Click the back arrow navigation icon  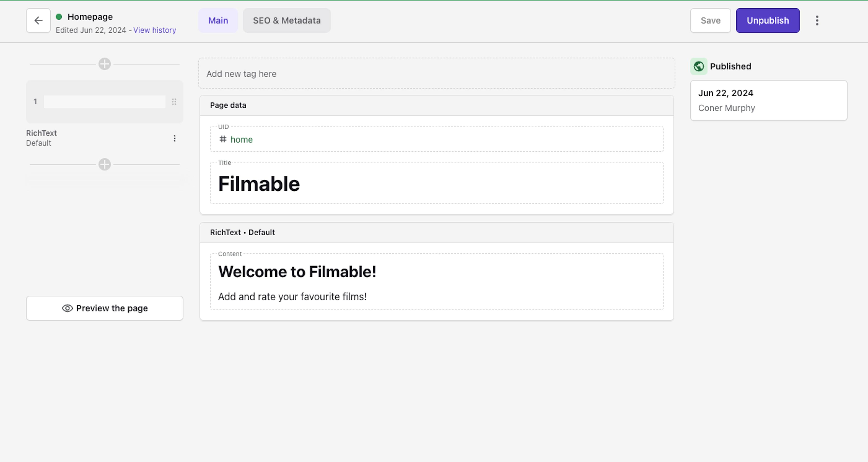click(x=38, y=21)
